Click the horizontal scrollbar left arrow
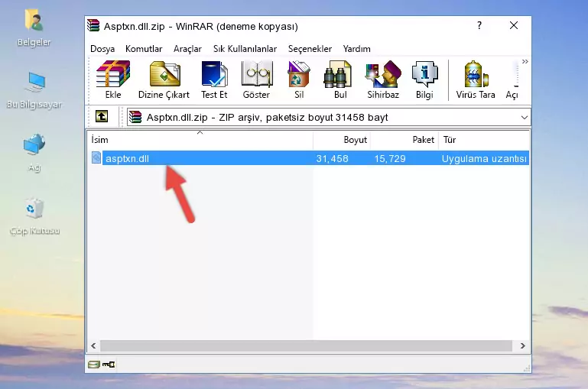 (x=94, y=346)
